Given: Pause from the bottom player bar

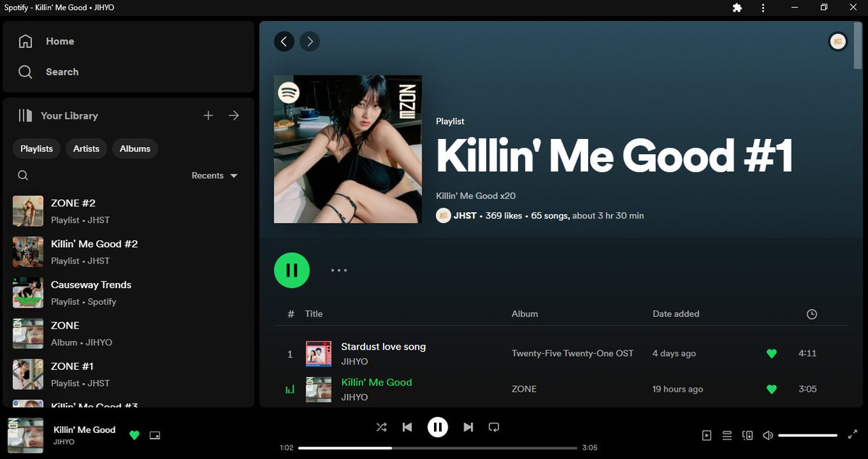Looking at the screenshot, I should point(438,427).
